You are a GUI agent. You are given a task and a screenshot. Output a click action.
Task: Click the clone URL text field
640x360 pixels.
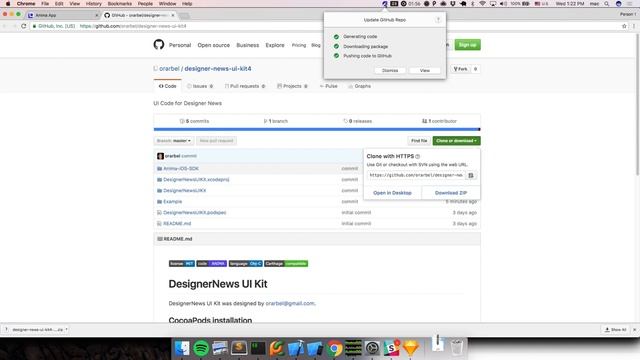pyautogui.click(x=416, y=175)
